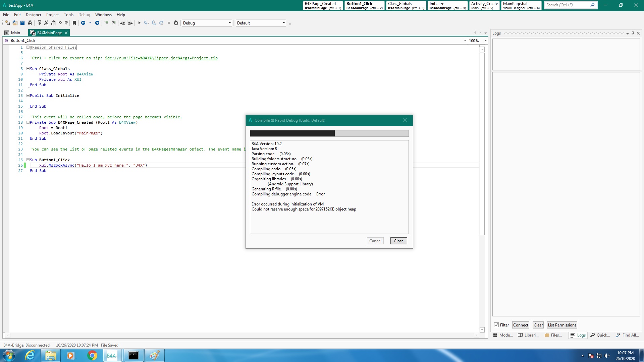
Task: Click the compile progress bar
Action: pos(329,133)
